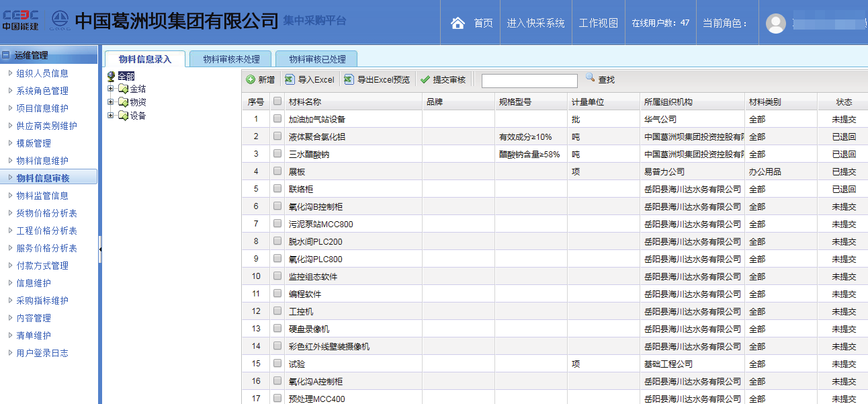Tick the checkbox for 展板 row
Image resolution: width=868 pixels, height=404 pixels.
click(277, 171)
